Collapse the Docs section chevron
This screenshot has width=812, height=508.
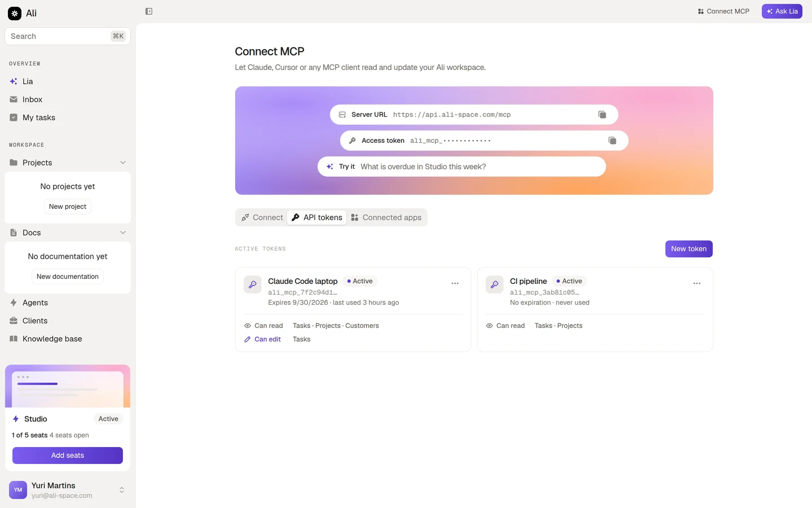123,233
